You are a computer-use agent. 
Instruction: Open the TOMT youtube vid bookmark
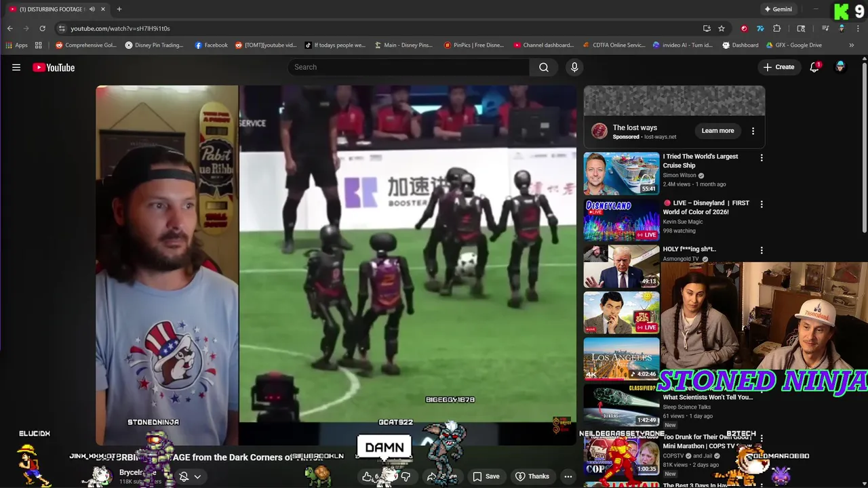(266, 45)
